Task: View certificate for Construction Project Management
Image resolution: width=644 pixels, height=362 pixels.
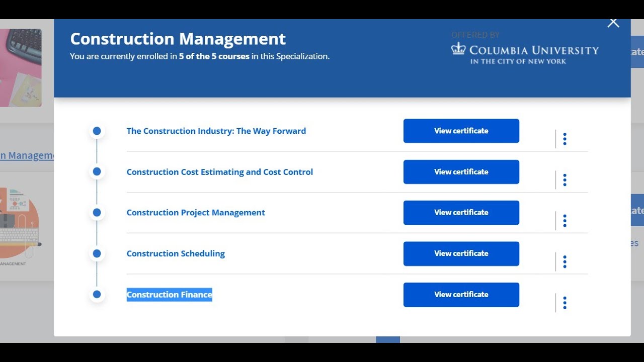Action: pos(461,213)
